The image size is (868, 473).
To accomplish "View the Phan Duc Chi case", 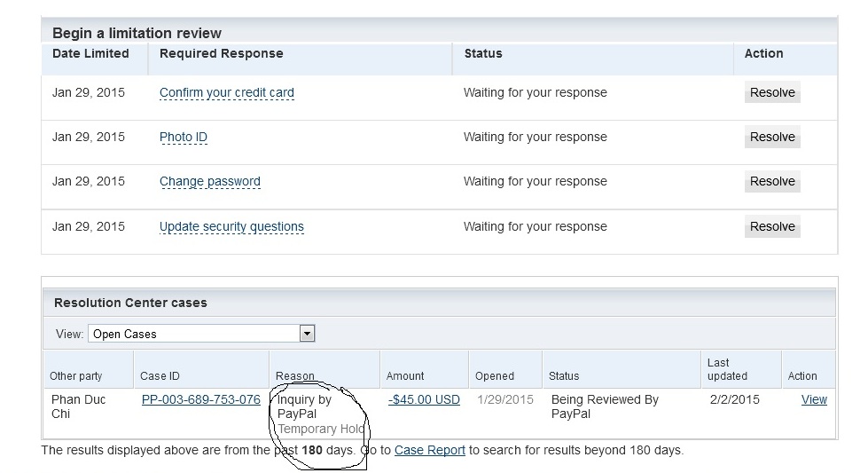I will click(x=814, y=399).
